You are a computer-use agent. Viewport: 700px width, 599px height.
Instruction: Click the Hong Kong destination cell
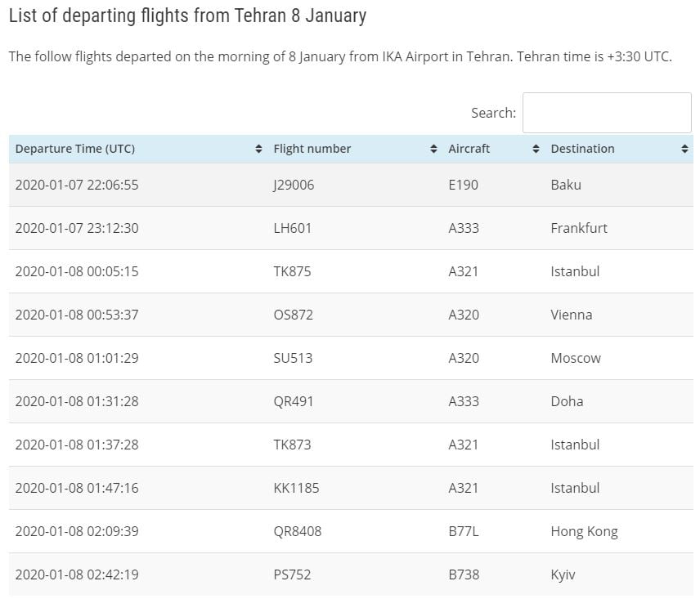point(584,531)
